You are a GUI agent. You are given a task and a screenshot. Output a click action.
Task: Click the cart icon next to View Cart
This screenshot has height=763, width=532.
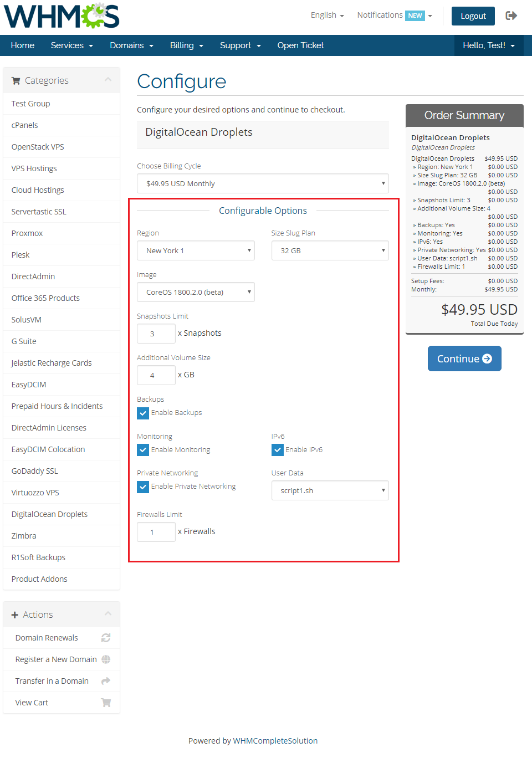tap(106, 703)
